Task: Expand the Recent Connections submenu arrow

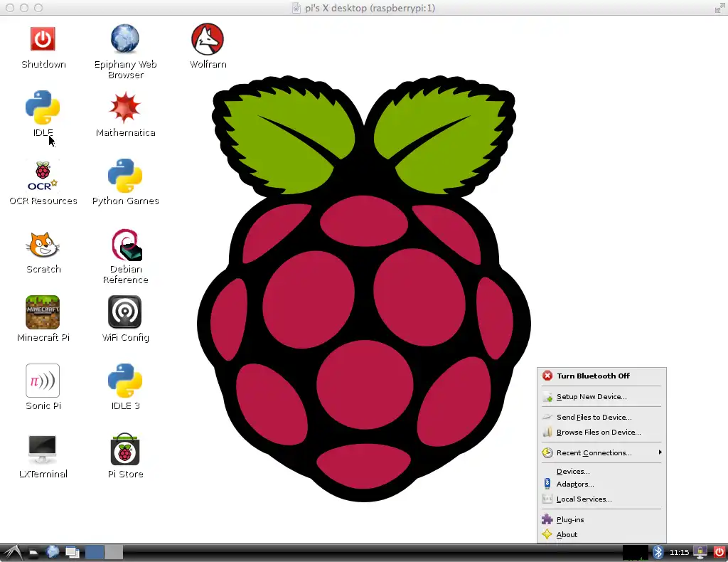Action: [x=660, y=452]
